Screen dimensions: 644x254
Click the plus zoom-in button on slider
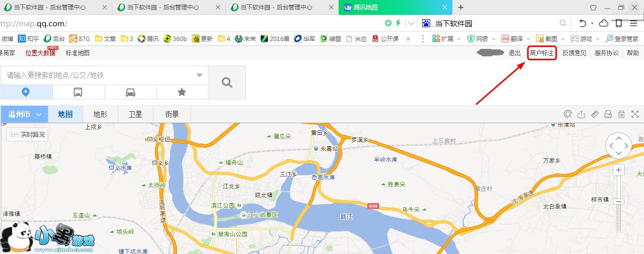(x=618, y=170)
